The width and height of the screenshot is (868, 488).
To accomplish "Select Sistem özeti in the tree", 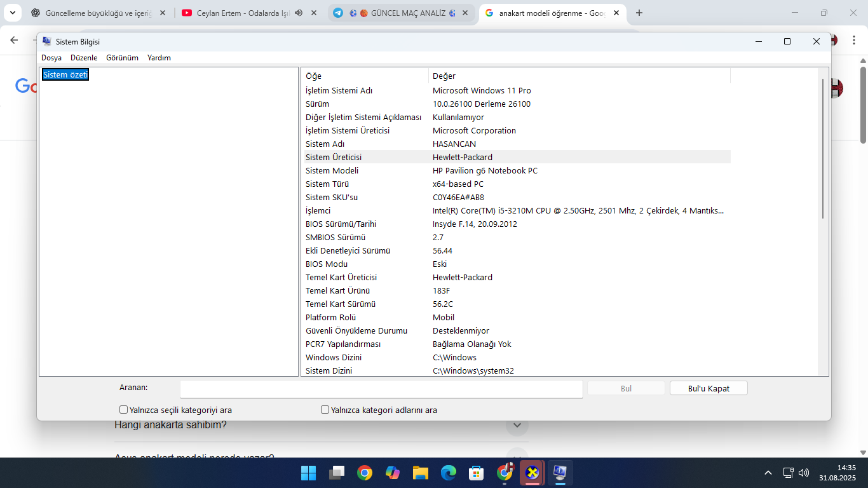I will [65, 74].
